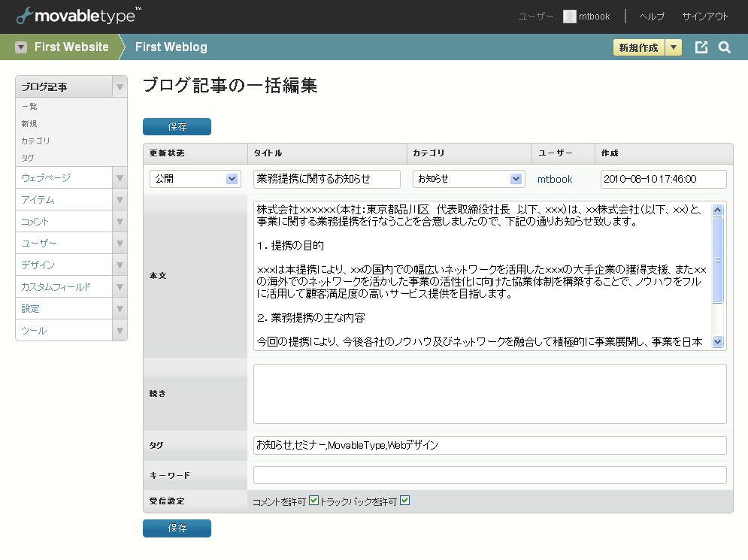
Task: Click the タグ tags input field
Action: pos(490,446)
